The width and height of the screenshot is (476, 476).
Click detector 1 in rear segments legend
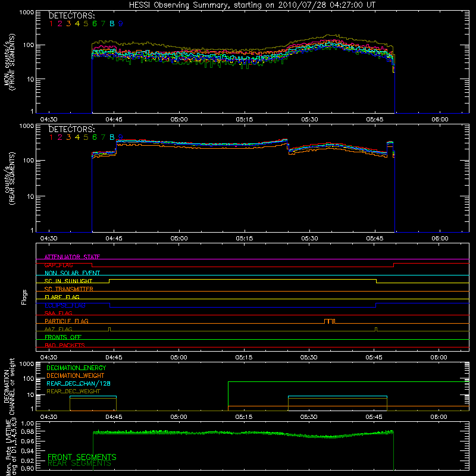coord(51,137)
